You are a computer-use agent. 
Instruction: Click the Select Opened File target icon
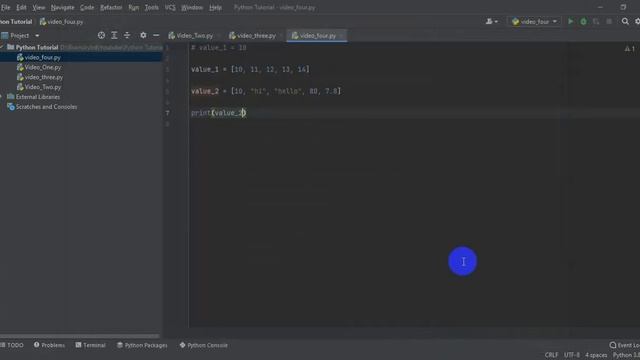point(101,36)
